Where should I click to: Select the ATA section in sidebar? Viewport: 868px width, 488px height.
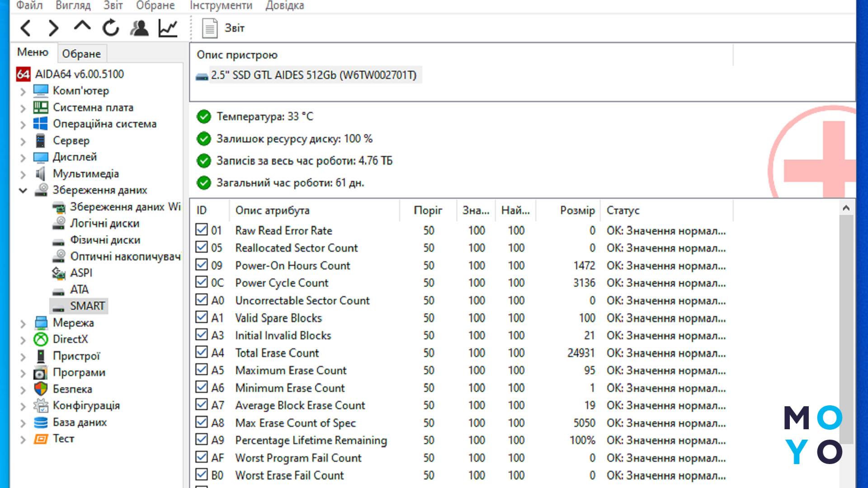click(x=79, y=289)
